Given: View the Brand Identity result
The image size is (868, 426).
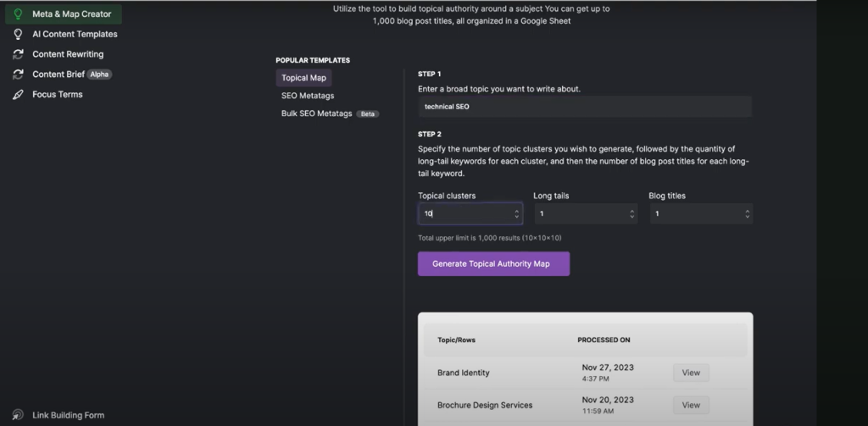Looking at the screenshot, I should click(691, 373).
